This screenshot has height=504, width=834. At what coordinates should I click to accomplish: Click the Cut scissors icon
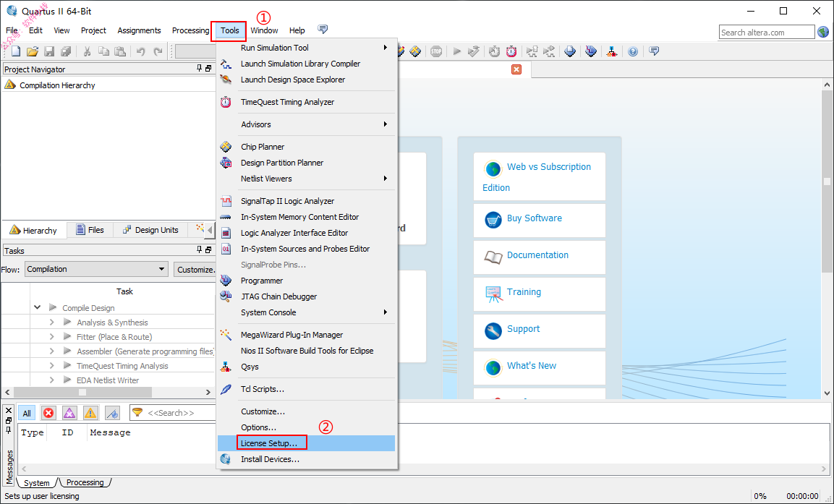[x=87, y=51]
